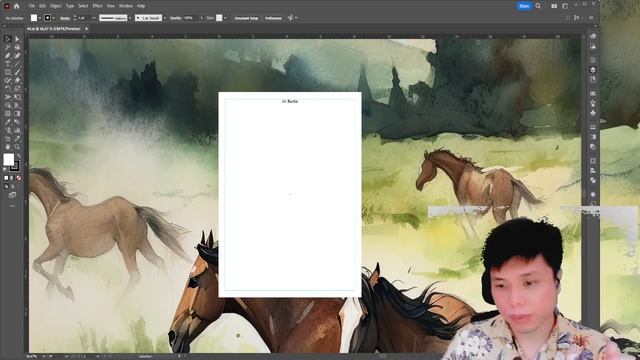This screenshot has height=360, width=640.
Task: Open the File menu
Action: [x=31, y=6]
